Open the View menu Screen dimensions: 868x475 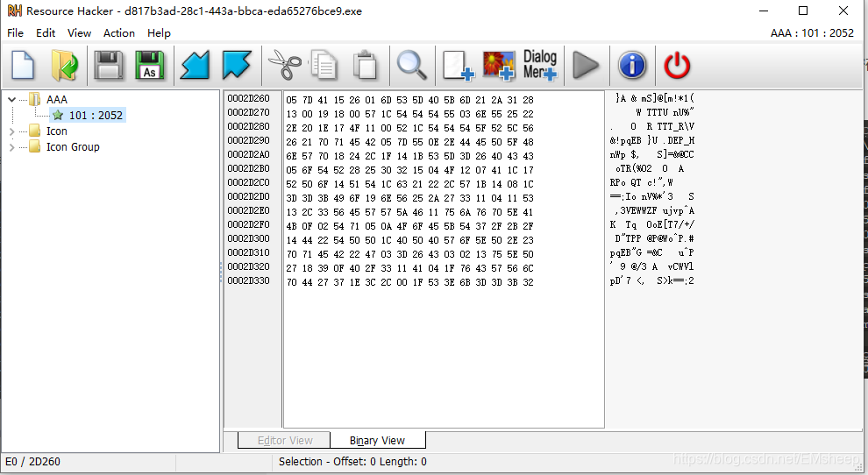(x=79, y=33)
